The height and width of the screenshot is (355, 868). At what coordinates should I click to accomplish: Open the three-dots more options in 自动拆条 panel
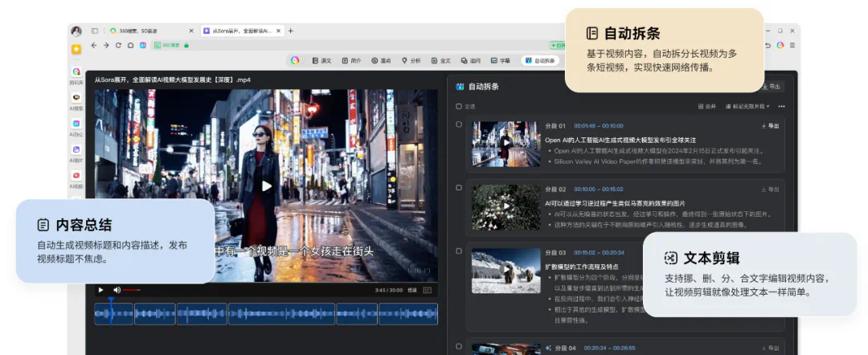[781, 106]
